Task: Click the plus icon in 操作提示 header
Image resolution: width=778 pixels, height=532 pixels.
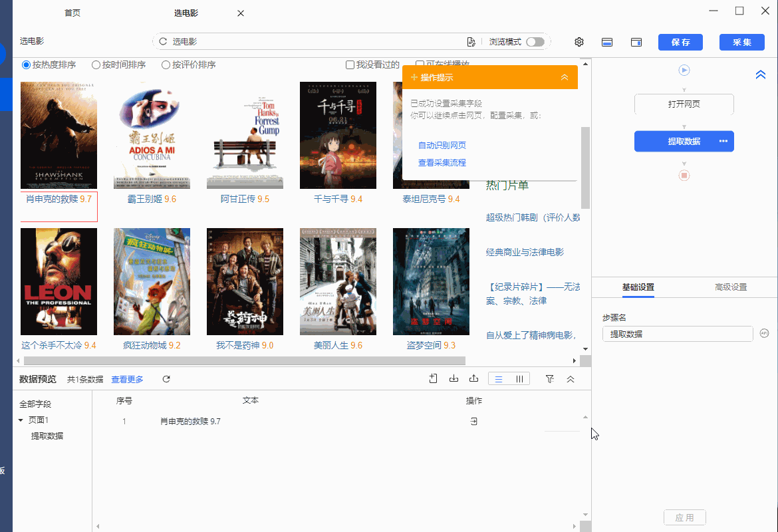Action: [414, 77]
